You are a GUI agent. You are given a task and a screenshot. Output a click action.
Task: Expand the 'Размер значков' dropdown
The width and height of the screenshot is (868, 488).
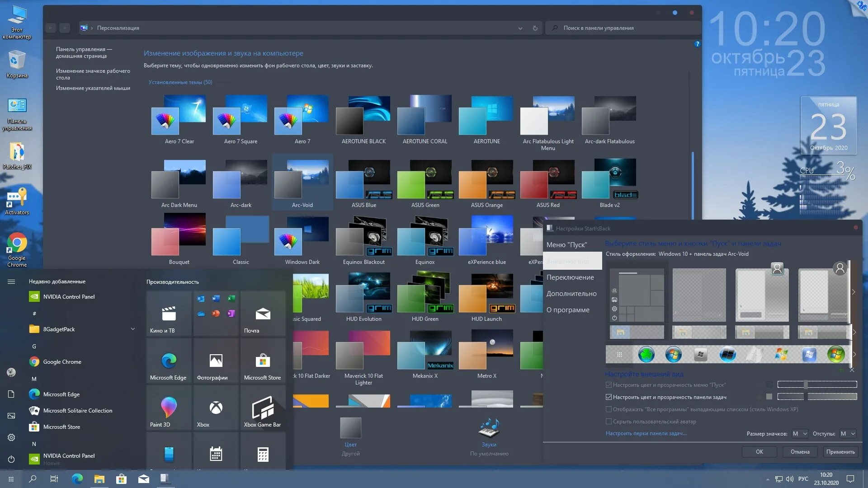click(x=798, y=433)
